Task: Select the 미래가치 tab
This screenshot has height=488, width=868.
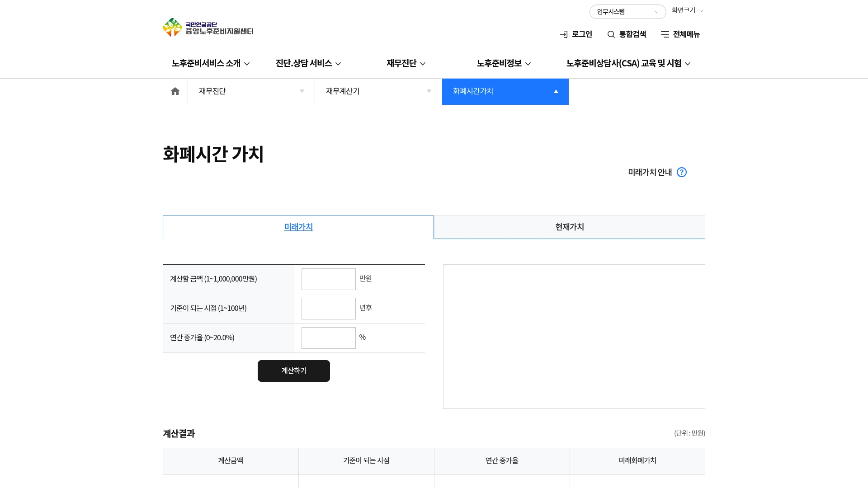Action: [x=298, y=227]
